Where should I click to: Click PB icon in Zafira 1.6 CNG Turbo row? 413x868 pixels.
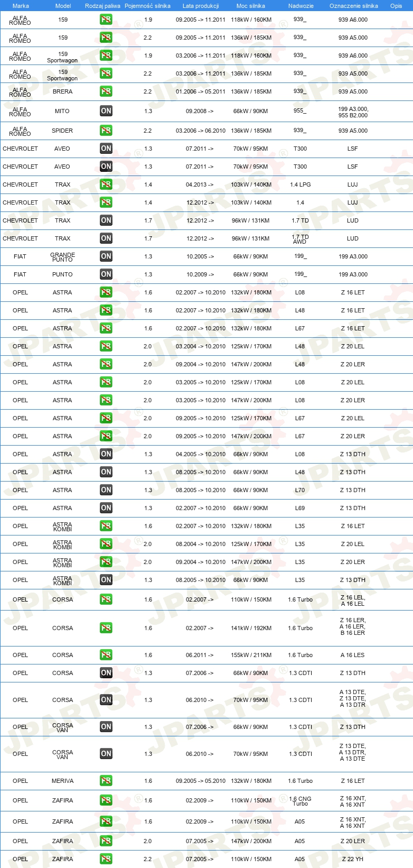click(106, 800)
